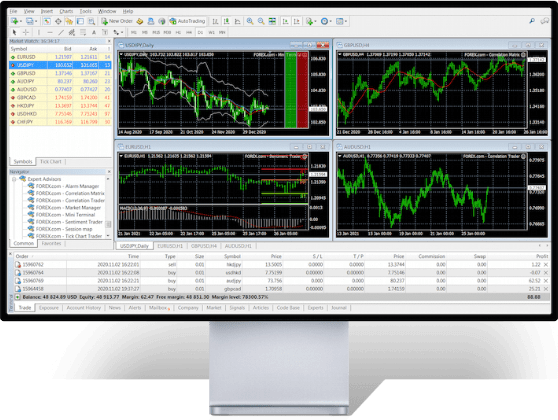Select the trendline drawing tool
This screenshot has width=558, height=420.
pos(61,32)
